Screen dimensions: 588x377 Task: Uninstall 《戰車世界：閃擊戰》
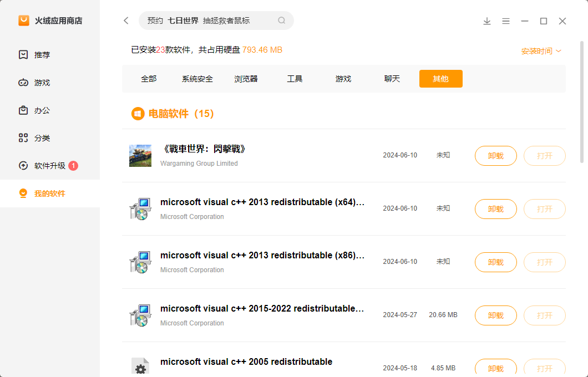[x=495, y=156]
